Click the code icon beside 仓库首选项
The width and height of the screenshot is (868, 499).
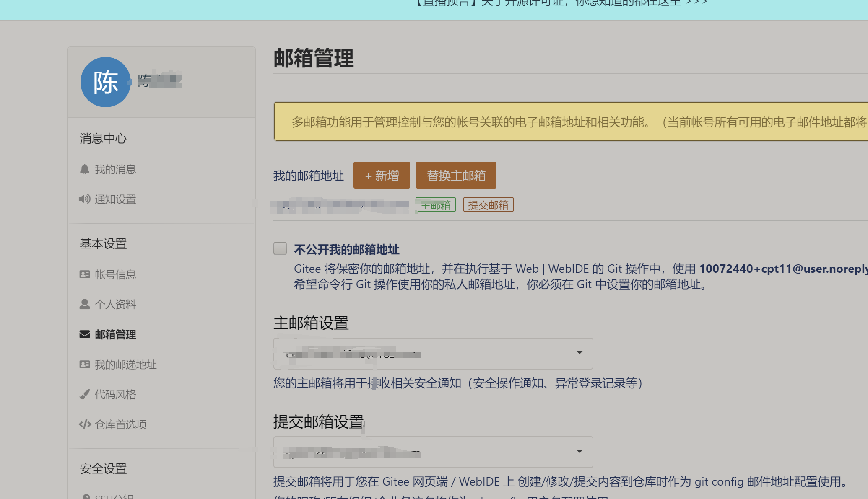85,424
